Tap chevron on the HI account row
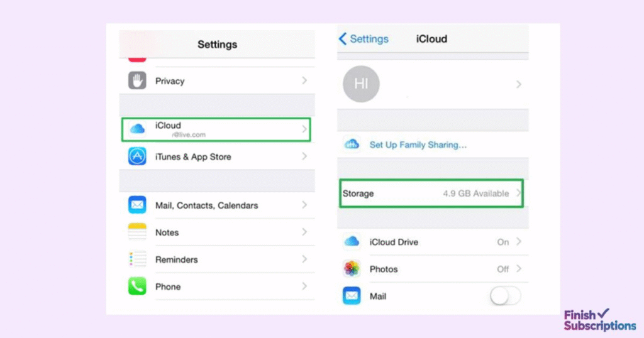This screenshot has height=338, width=644. click(x=519, y=84)
